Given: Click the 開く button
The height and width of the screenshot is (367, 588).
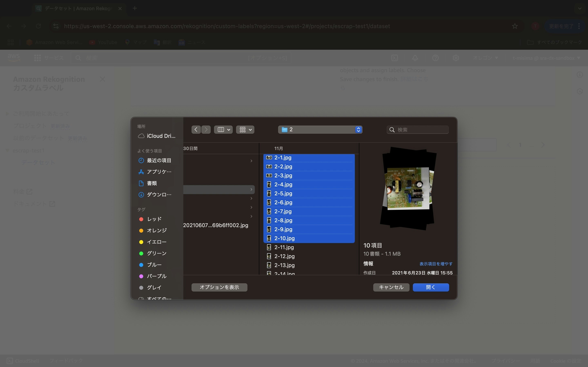Looking at the screenshot, I should [x=431, y=287].
